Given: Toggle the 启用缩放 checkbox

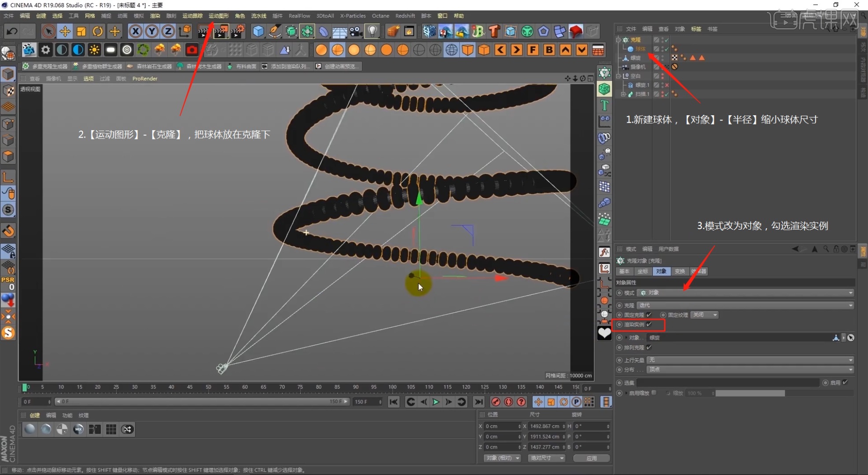Looking at the screenshot, I should point(654,393).
